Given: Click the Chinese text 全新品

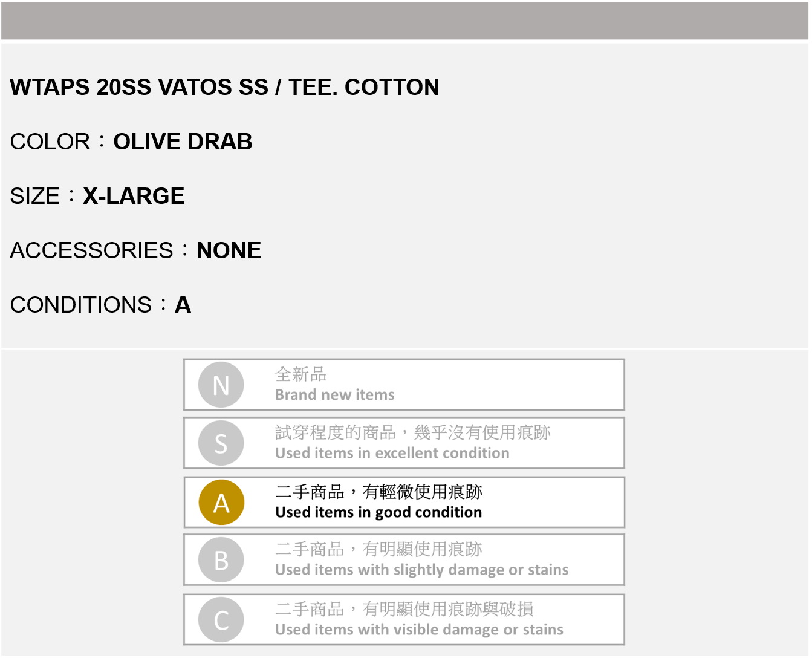Looking at the screenshot, I should coord(300,374).
